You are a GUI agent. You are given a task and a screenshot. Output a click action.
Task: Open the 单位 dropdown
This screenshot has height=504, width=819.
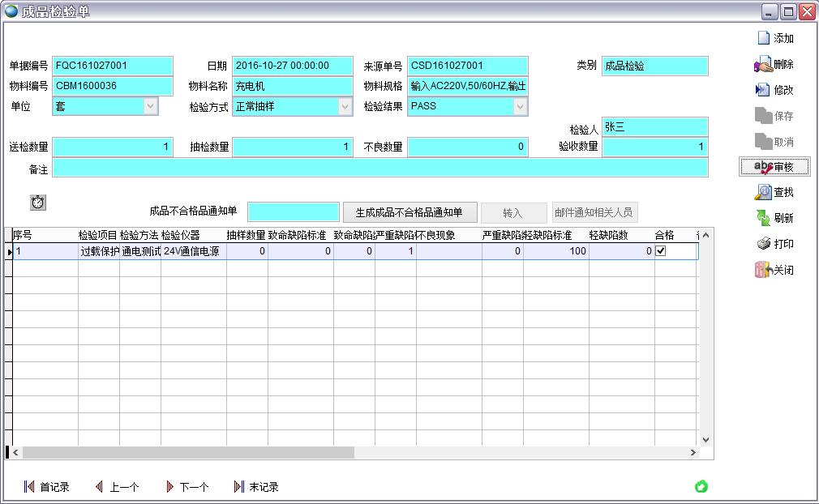(150, 106)
